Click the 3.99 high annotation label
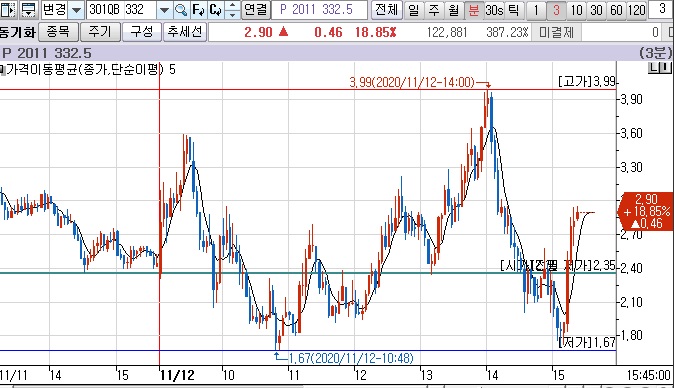This screenshot has height=388, width=674. (x=412, y=82)
